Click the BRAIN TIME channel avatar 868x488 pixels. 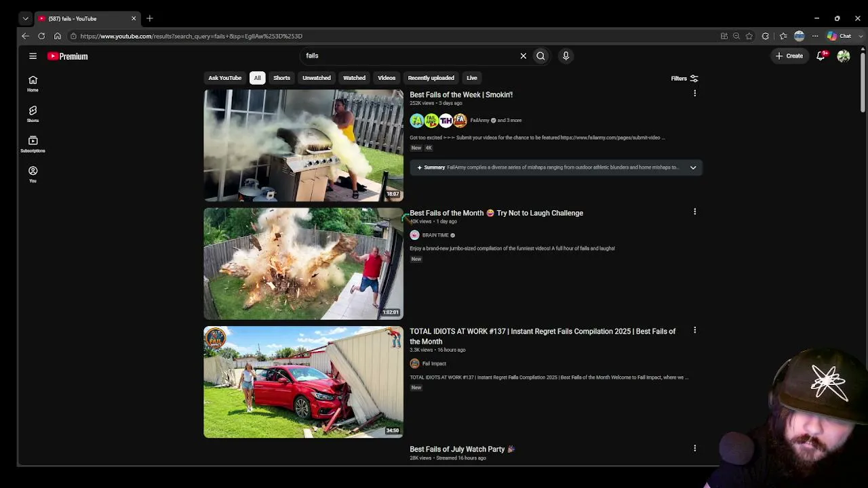tap(414, 235)
